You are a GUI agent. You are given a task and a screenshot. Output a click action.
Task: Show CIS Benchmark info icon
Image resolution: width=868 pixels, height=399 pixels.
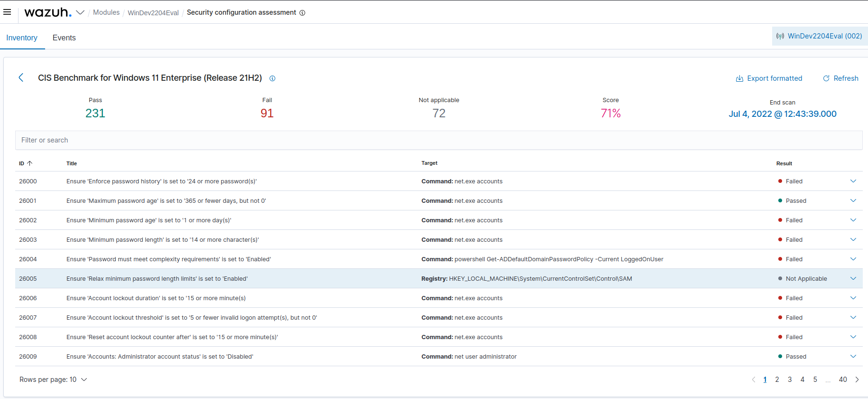[272, 78]
